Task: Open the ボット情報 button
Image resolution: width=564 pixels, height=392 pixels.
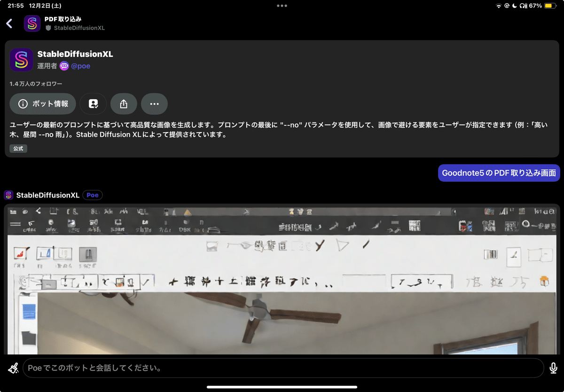Action: pos(43,103)
